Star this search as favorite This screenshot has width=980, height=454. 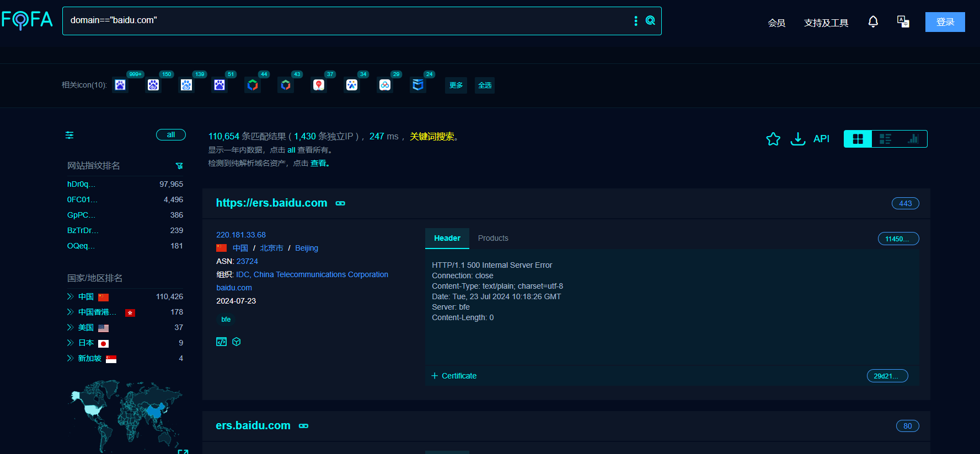click(x=773, y=139)
